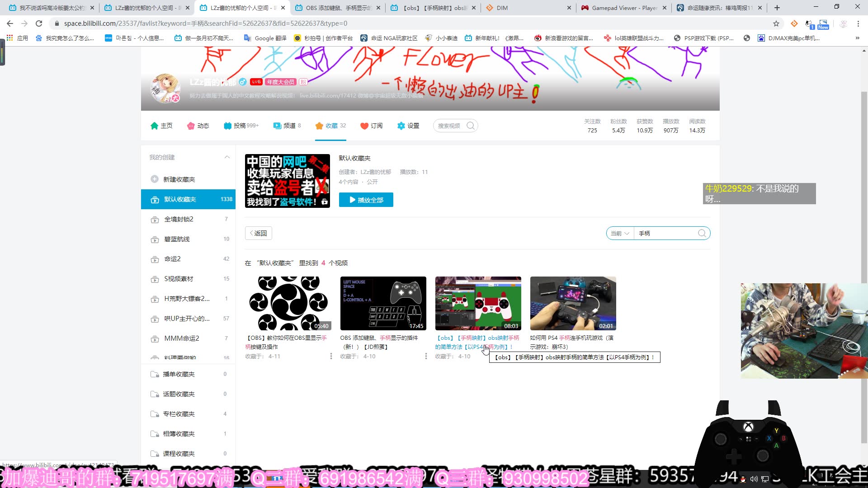The image size is (868, 488).
Task: Open the S视频素材 folder
Action: point(188,279)
